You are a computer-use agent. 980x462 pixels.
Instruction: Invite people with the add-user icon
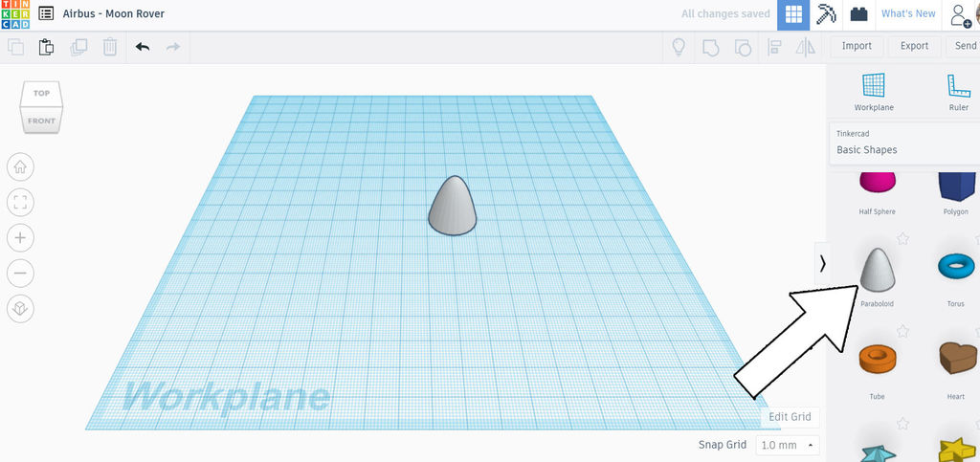tap(960, 15)
